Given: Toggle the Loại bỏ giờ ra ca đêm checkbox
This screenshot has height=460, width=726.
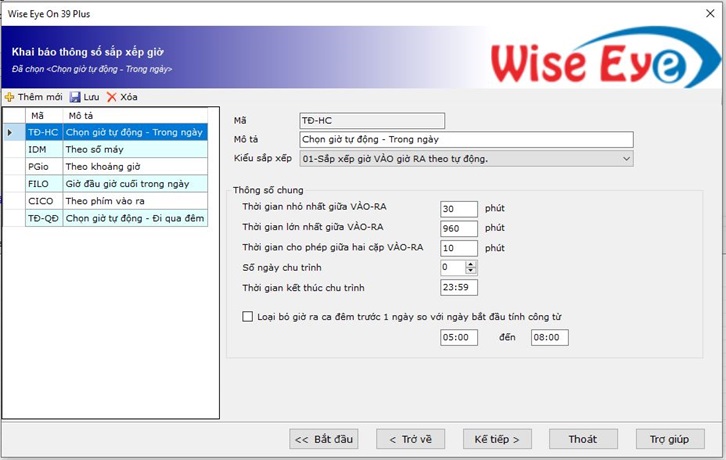Looking at the screenshot, I should [x=248, y=317].
